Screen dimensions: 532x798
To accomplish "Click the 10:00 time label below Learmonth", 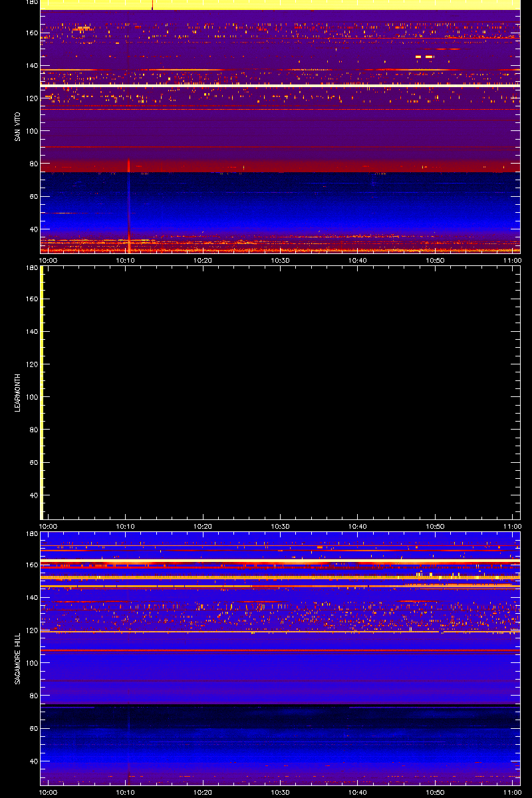I will click(x=49, y=527).
